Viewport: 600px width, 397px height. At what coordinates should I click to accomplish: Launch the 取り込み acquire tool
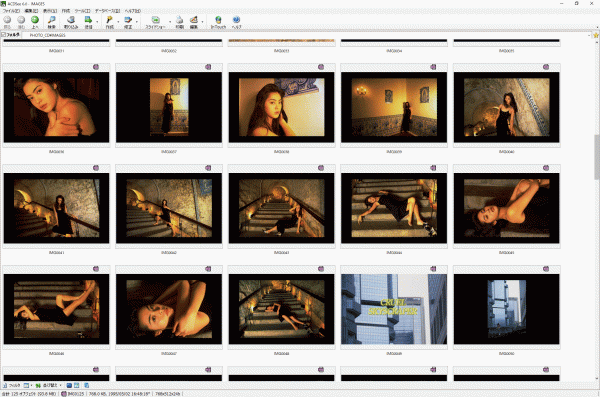(71, 20)
